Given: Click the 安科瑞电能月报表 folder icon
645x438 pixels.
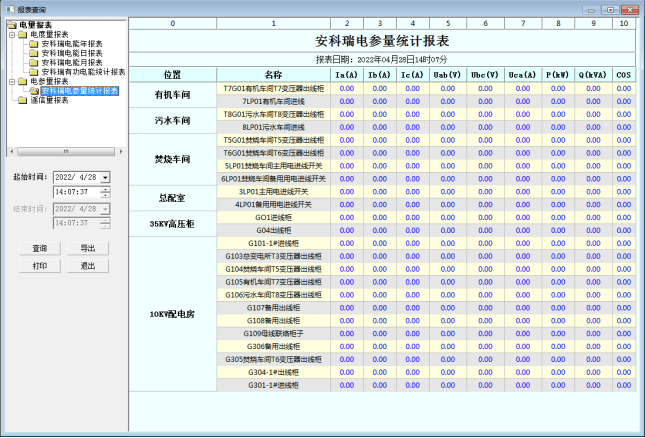Looking at the screenshot, I should 34,63.
